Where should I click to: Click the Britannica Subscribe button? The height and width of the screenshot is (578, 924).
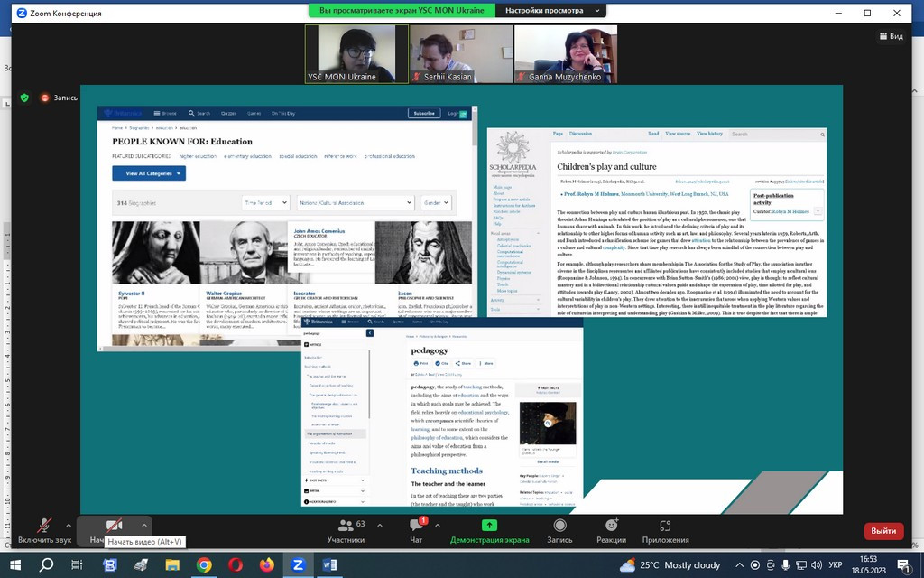(x=424, y=113)
